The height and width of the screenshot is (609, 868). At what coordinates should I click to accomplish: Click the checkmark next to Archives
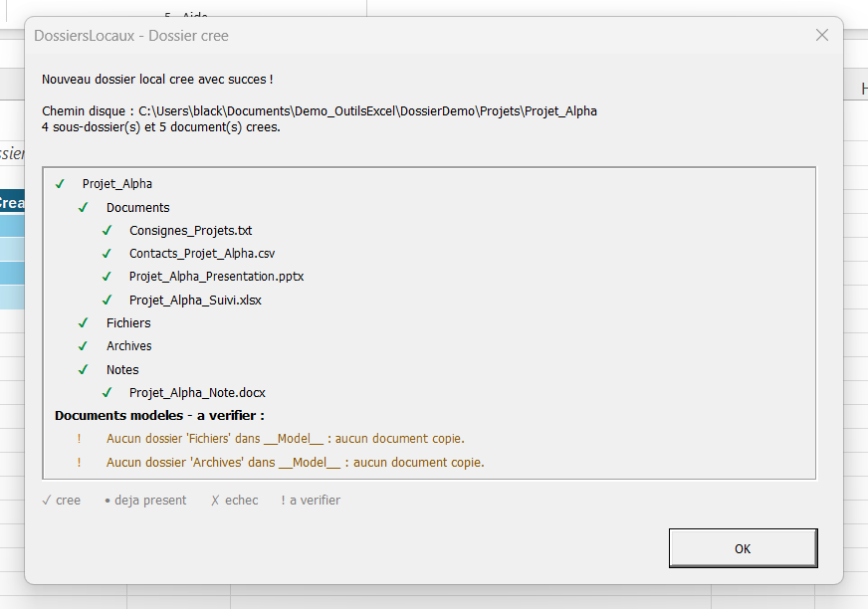[x=83, y=346]
